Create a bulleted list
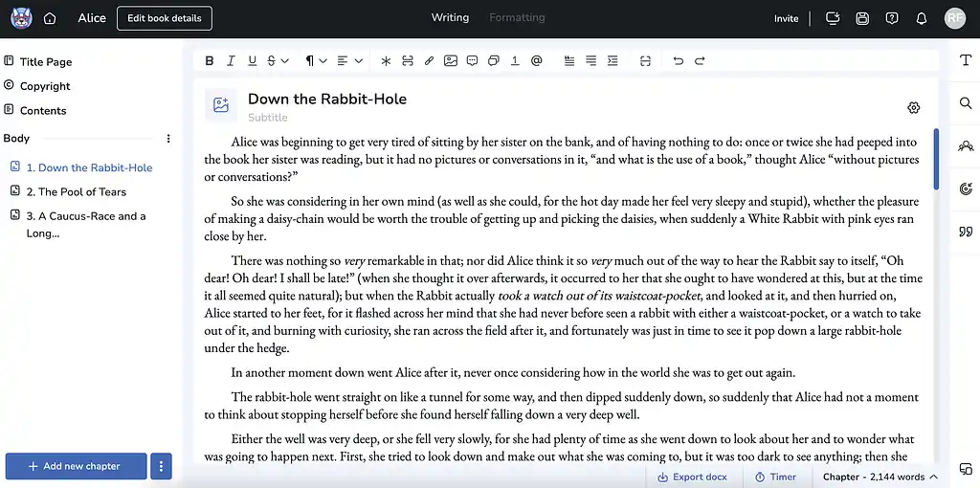This screenshot has height=488, width=980. point(569,60)
